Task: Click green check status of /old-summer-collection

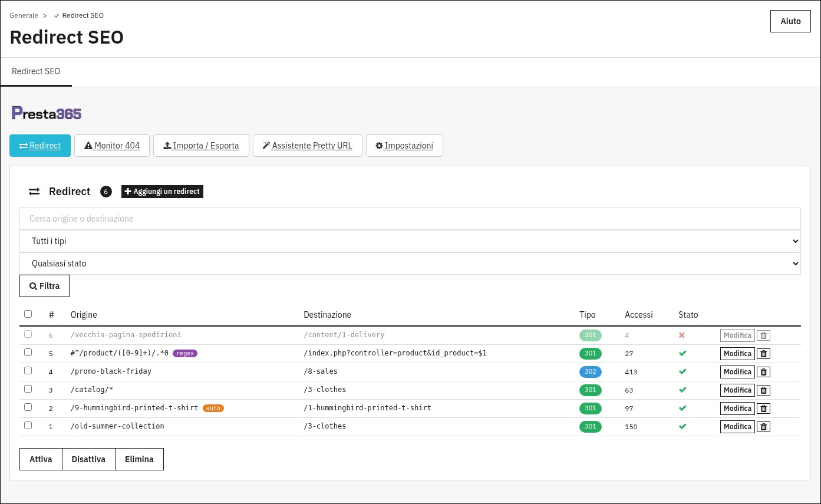Action: tap(682, 426)
